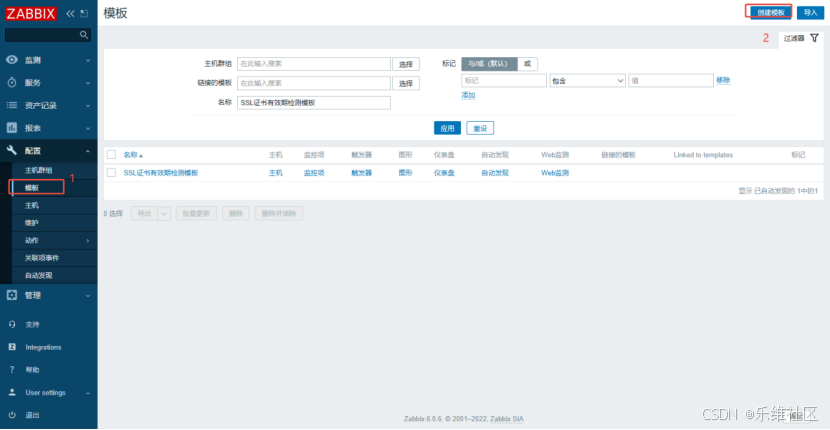This screenshot has height=430, width=830.
Task: Click the filter funnel icon
Action: (x=814, y=38)
